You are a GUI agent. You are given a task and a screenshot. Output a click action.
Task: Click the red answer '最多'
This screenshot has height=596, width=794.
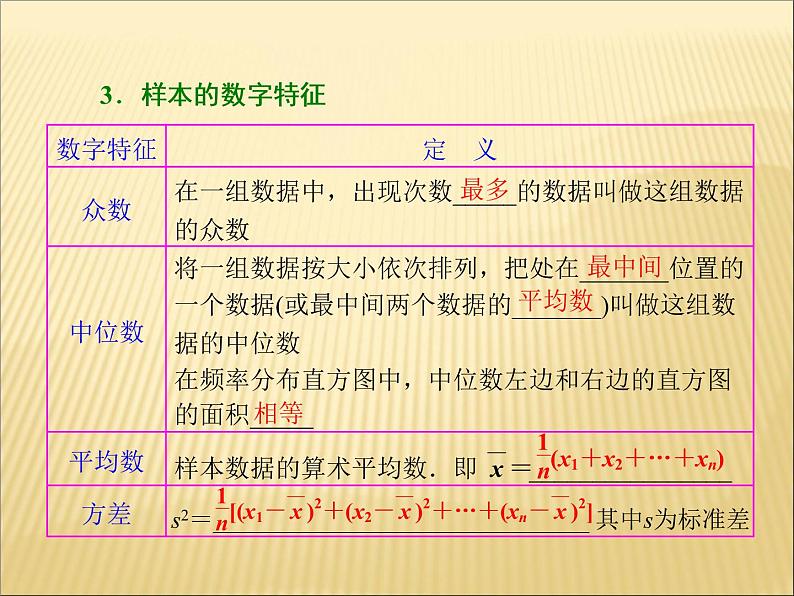pos(485,190)
